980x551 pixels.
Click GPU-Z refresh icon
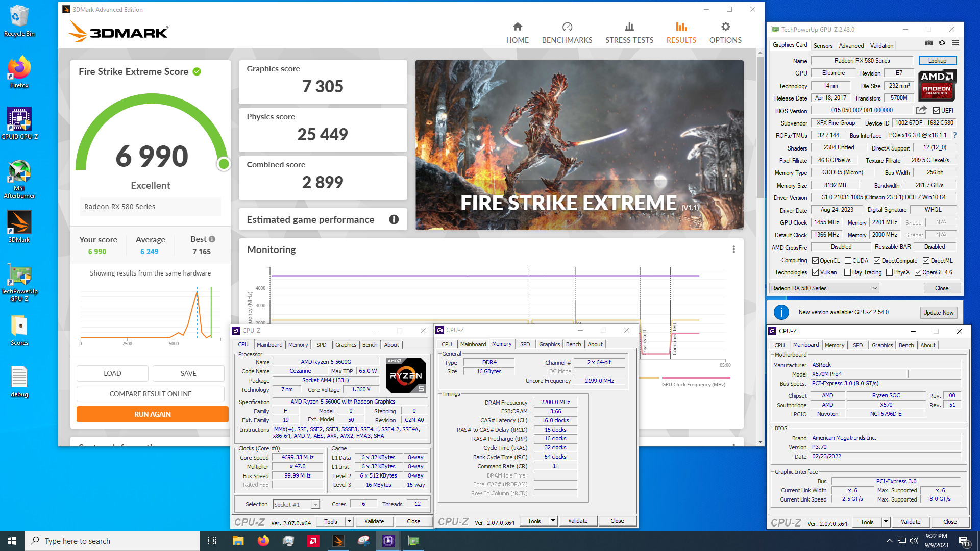[x=942, y=43]
